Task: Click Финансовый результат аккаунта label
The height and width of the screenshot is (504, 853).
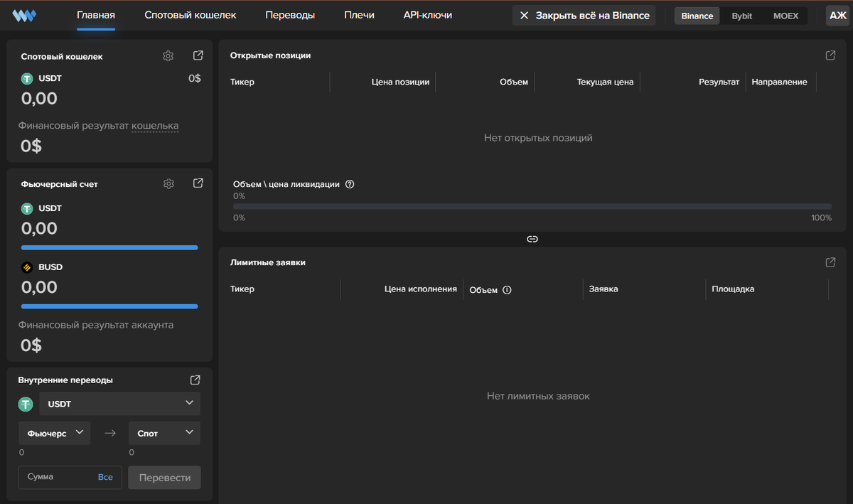Action: [x=96, y=325]
